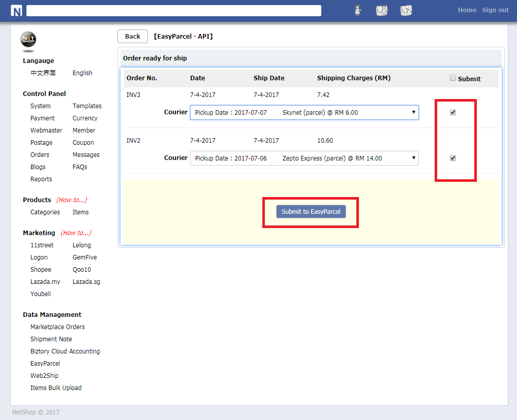The height and width of the screenshot is (420, 517).
Task: Open the book guide icon in header
Action: click(382, 11)
